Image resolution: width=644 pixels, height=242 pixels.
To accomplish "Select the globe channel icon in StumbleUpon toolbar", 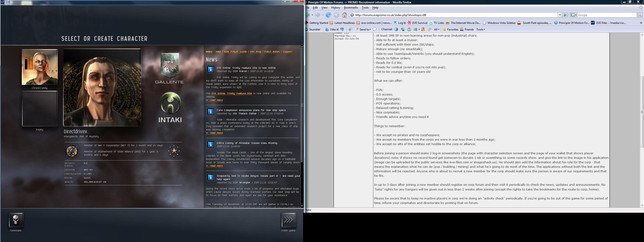I will pos(396,30).
